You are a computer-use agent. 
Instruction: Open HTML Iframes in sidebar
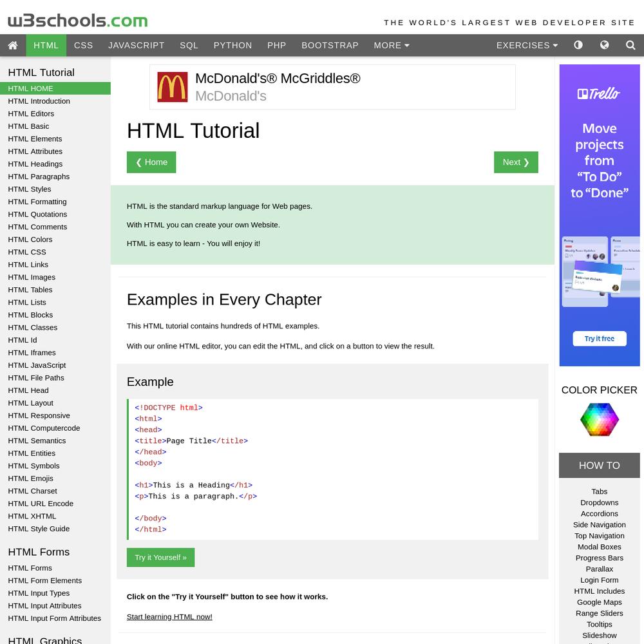(x=55, y=352)
